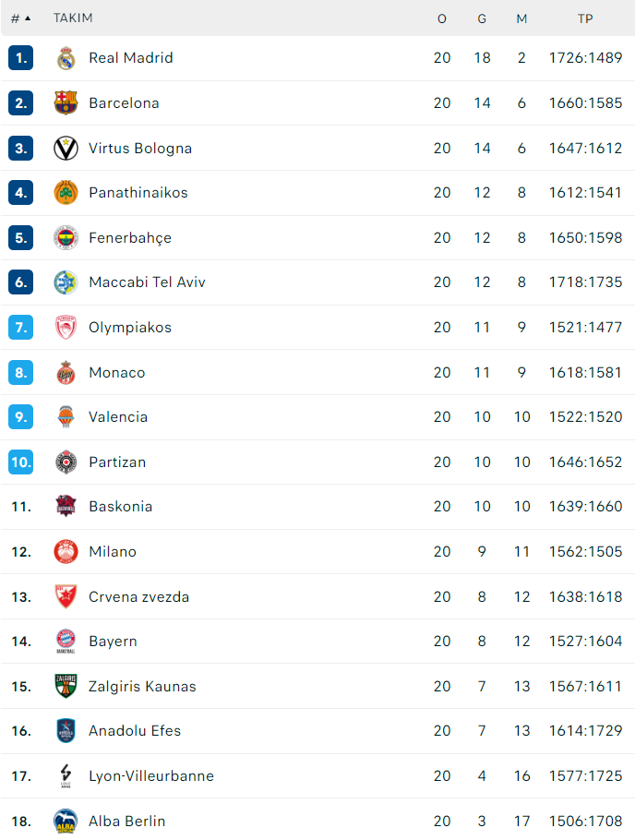Viewport: 635px width, 840px height.
Task: Open the Zalgiris Kaunas green shield logo
Action: [x=66, y=686]
